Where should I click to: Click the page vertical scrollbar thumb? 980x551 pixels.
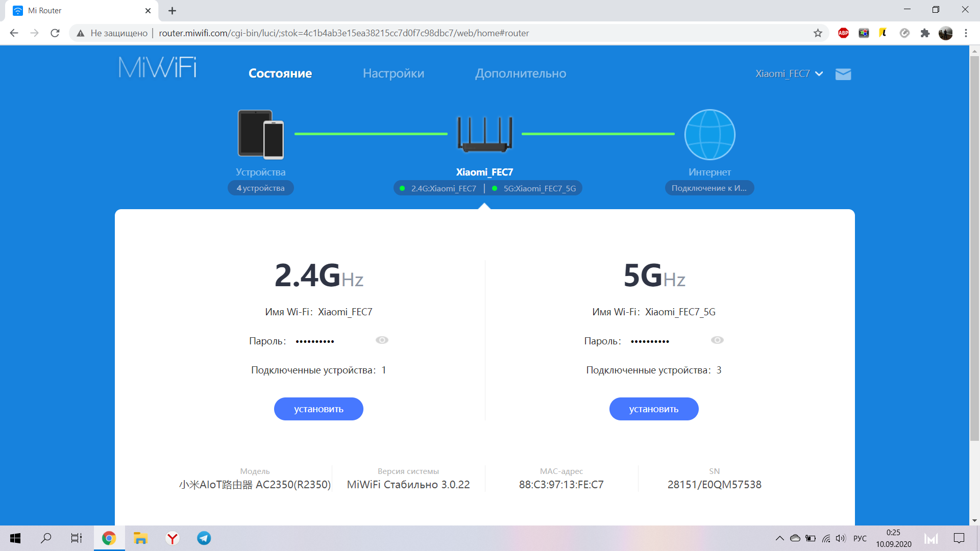(974, 248)
